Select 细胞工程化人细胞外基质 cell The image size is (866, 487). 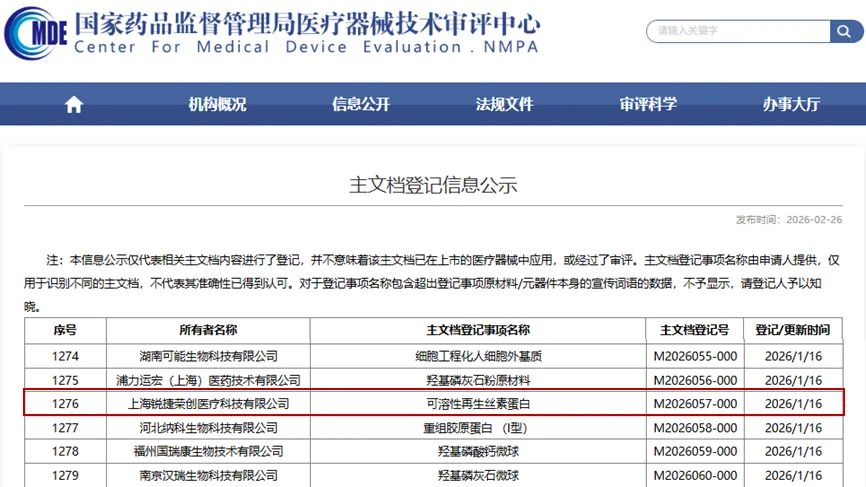pos(478,356)
